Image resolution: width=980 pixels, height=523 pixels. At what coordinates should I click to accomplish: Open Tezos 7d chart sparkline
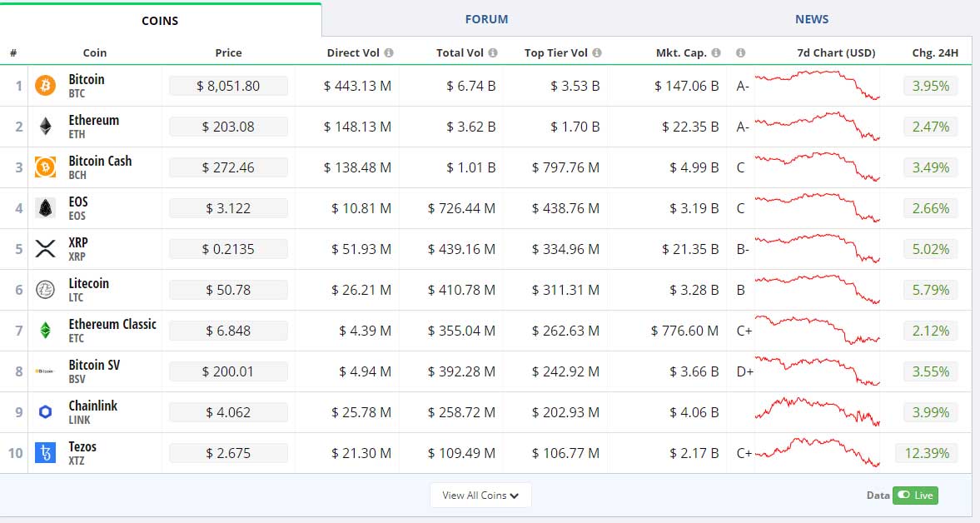(x=817, y=452)
